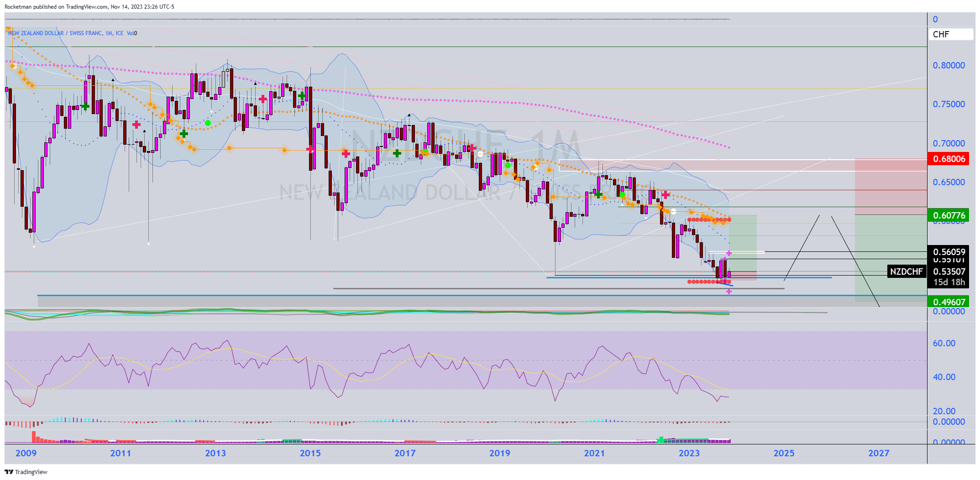Click the 0.70000 price axis tick
This screenshot has height=480, width=980.
tap(949, 143)
